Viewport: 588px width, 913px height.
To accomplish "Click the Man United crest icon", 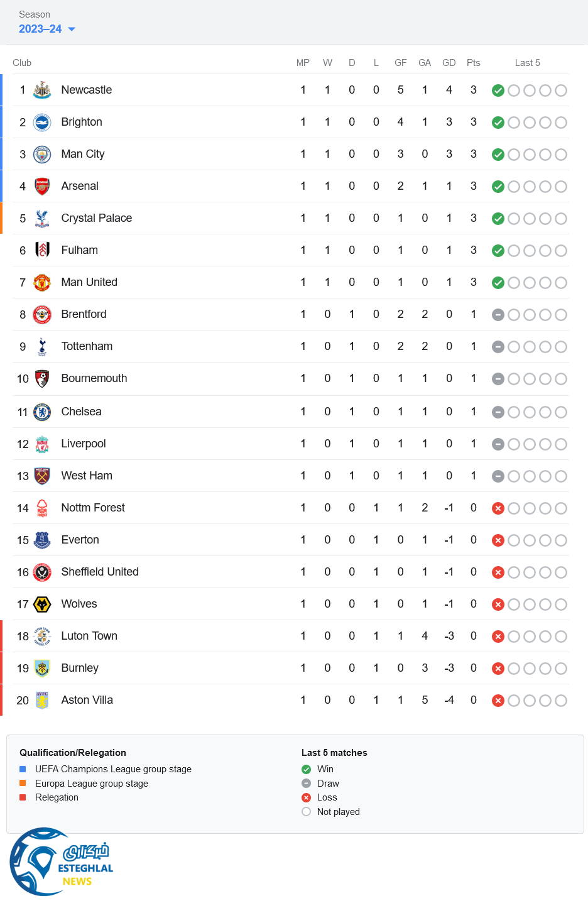I will tap(42, 282).
